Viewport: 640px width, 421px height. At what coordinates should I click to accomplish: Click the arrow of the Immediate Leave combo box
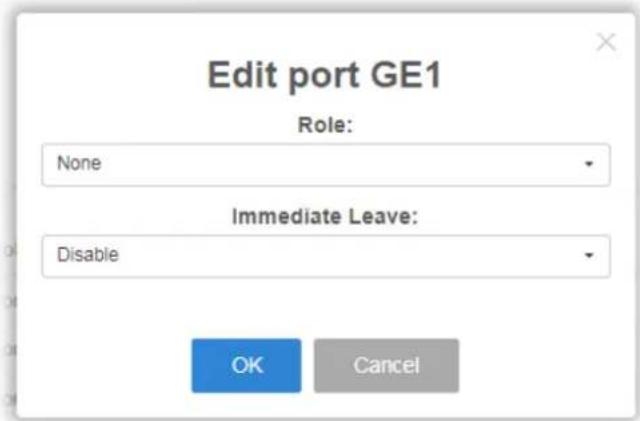coord(589,256)
